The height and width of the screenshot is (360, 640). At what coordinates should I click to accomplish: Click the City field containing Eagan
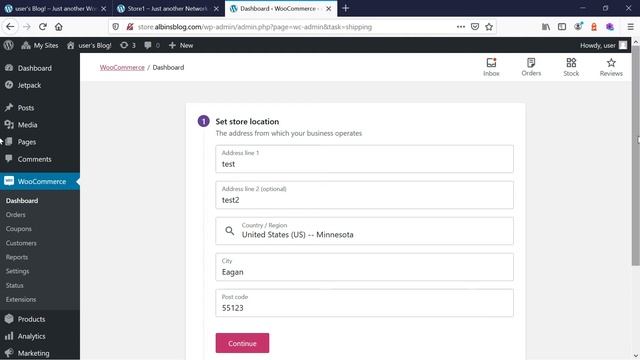click(364, 267)
